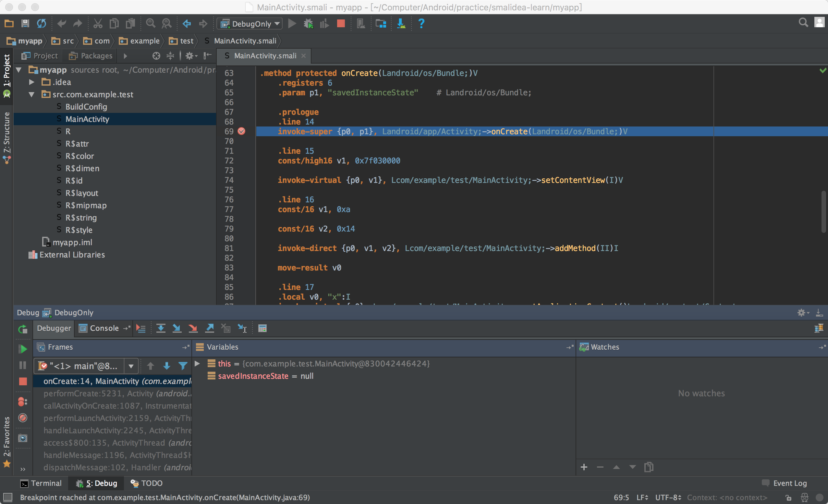The height and width of the screenshot is (504, 828).
Task: Click the Step Over debugger icon
Action: pos(161,328)
